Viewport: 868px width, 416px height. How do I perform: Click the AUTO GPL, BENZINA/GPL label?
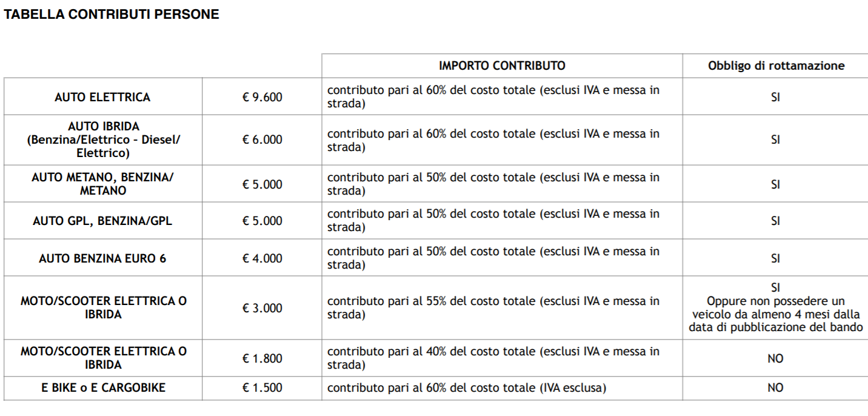tap(102, 221)
